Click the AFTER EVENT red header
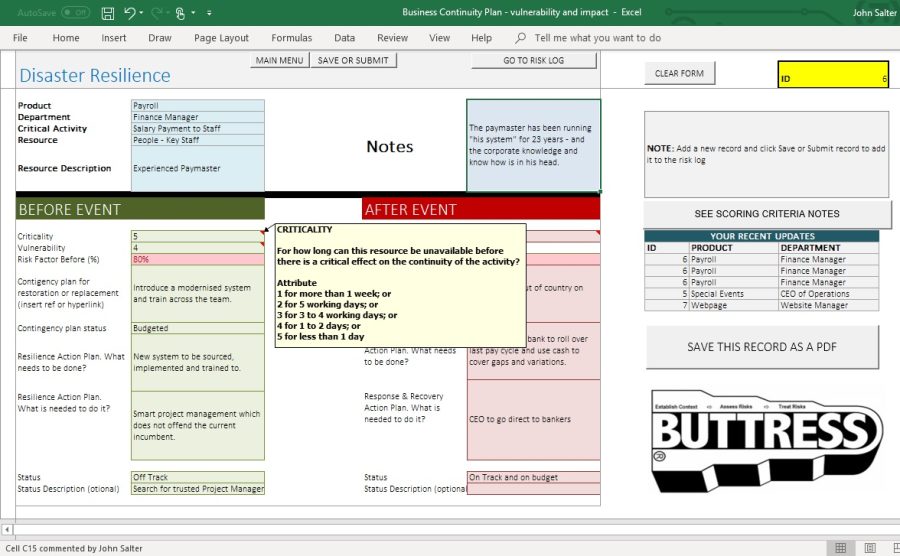This screenshot has height=556, width=900. click(481, 209)
